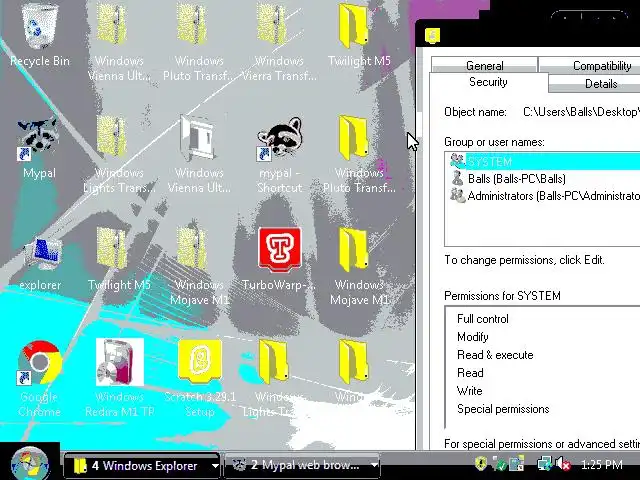640x480 pixels.
Task: Switch to the Security tab
Action: click(x=488, y=82)
